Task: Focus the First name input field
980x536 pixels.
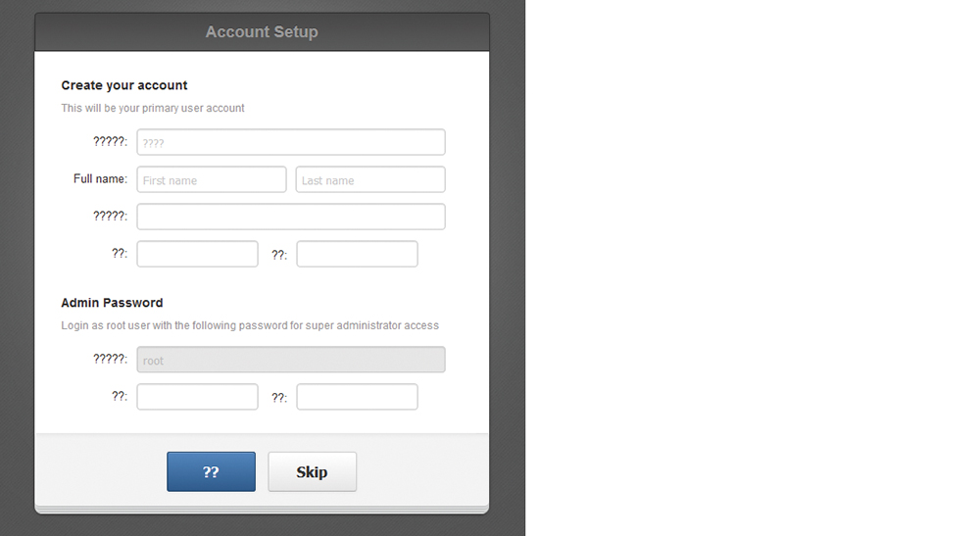Action: 212,179
